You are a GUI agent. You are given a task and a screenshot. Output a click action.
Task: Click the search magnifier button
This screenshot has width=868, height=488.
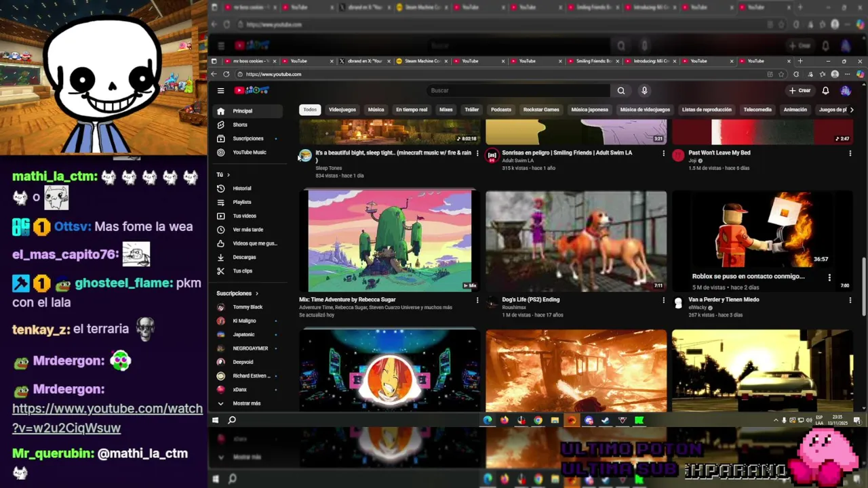[620, 91]
